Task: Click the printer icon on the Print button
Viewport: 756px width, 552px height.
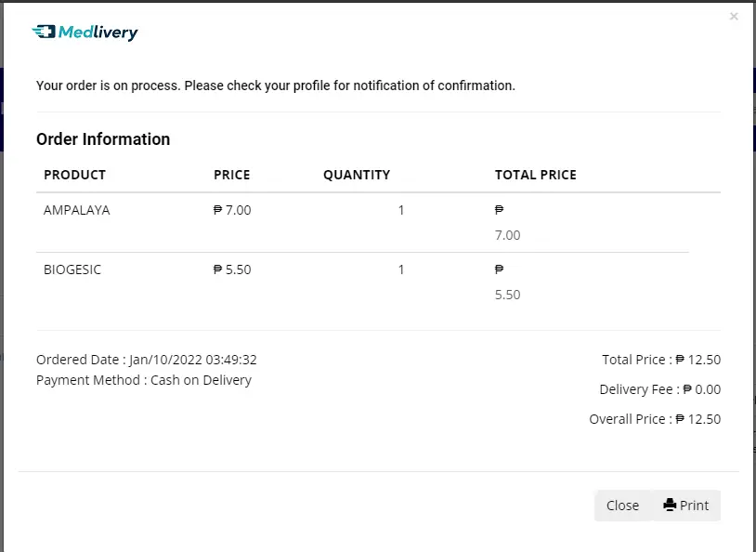Action: [670, 505]
